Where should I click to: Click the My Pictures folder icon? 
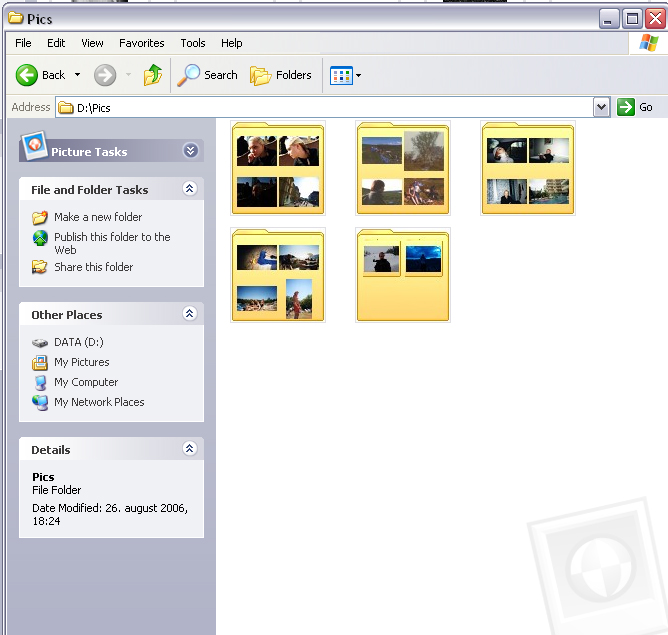[x=40, y=362]
